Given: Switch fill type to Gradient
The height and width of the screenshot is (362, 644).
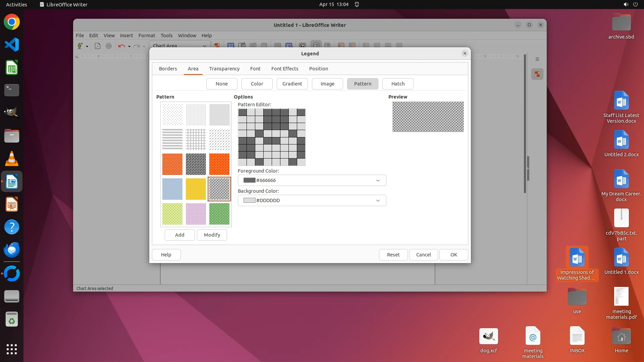Looking at the screenshot, I should (292, 84).
